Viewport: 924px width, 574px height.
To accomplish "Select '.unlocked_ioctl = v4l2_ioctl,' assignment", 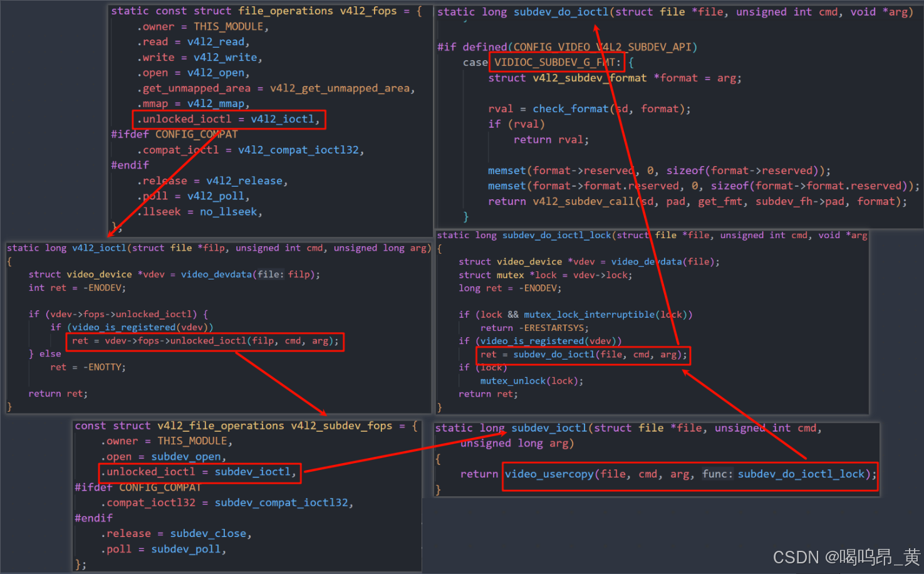I will click(x=229, y=119).
